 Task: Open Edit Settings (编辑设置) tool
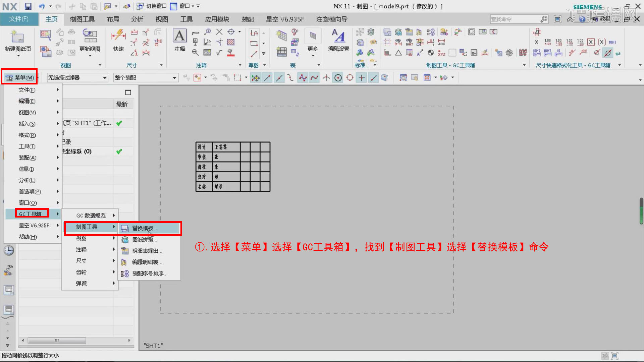tap(338, 40)
